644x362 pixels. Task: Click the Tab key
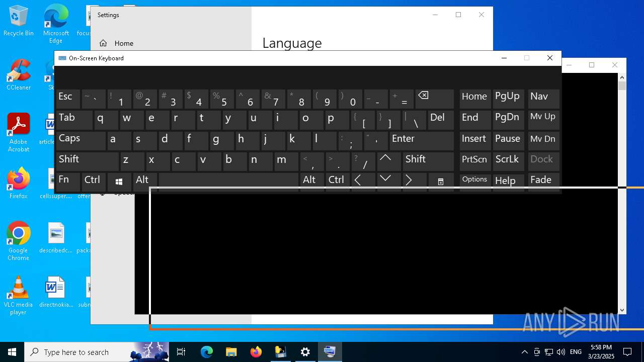[x=74, y=120]
